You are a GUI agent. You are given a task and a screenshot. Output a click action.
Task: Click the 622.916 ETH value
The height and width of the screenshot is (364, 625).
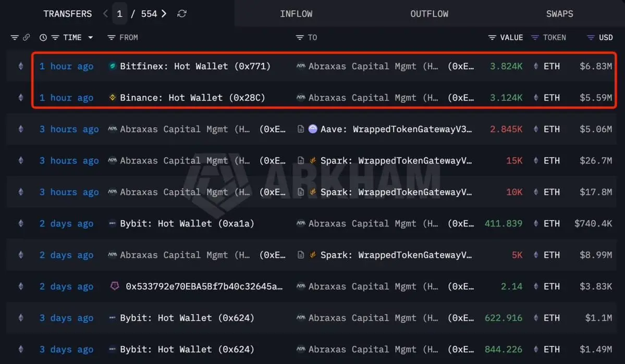pos(504,318)
